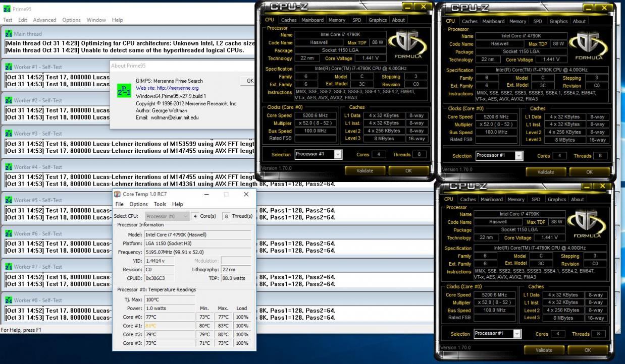Switch to Caches tab in leftmost CPU-Z
Viewport: 625px width, 364px height.
[289, 20]
